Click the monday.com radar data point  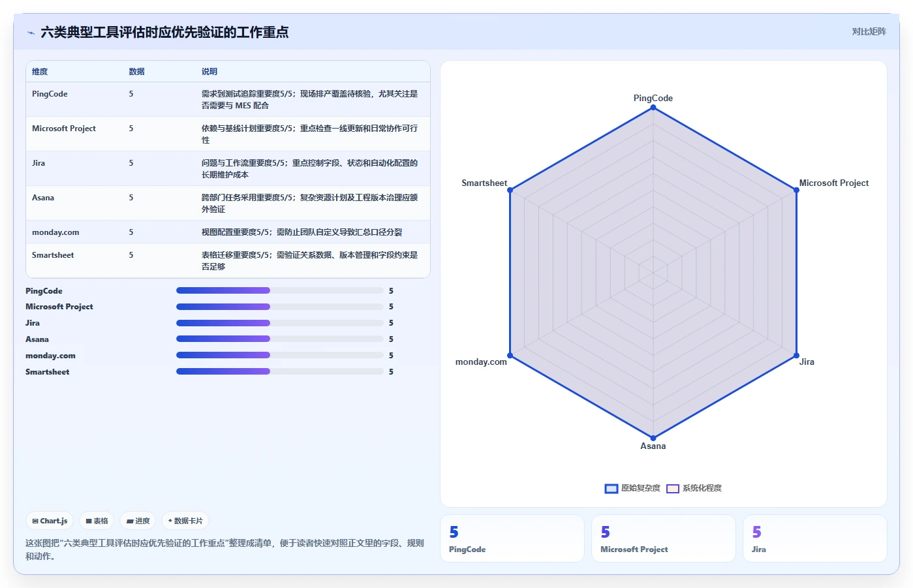click(x=510, y=356)
